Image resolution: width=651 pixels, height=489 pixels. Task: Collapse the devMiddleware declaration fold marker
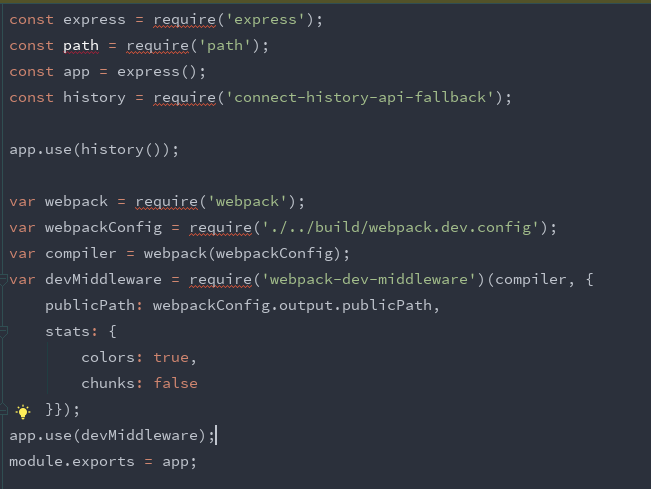(x=3, y=280)
